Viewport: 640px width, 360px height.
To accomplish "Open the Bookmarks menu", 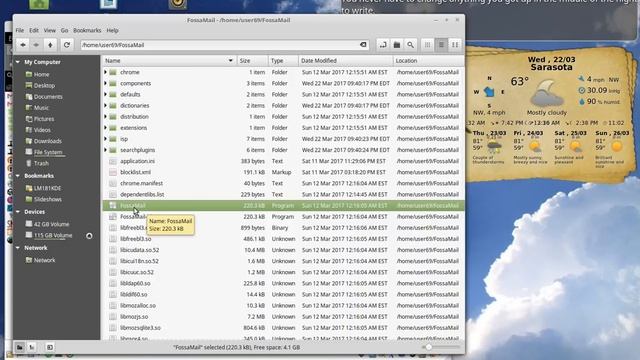I will point(87,30).
